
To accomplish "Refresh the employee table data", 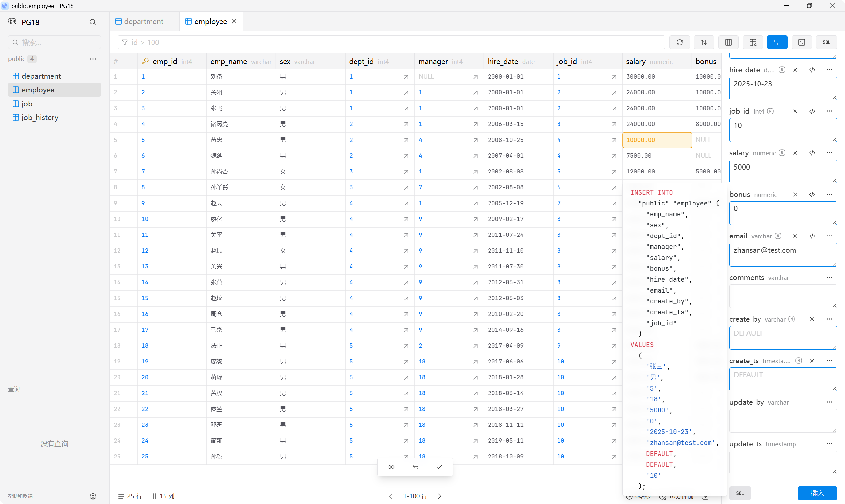I will coord(679,42).
